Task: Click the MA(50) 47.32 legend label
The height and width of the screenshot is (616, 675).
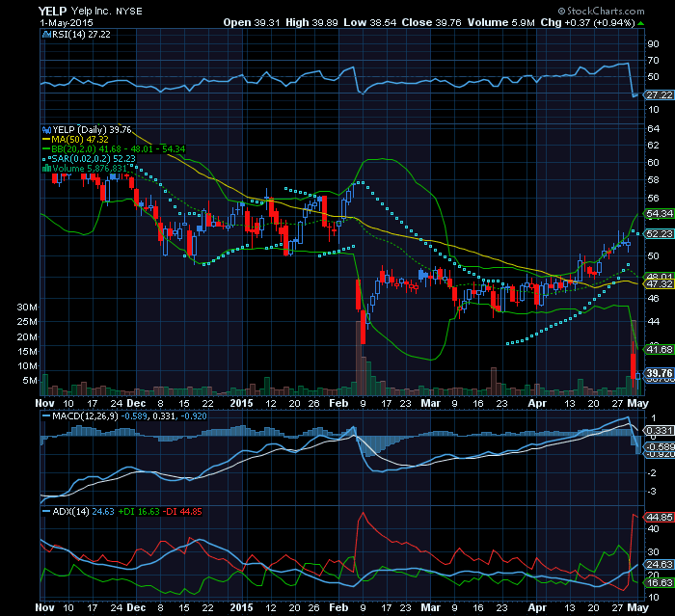Action: coord(80,140)
